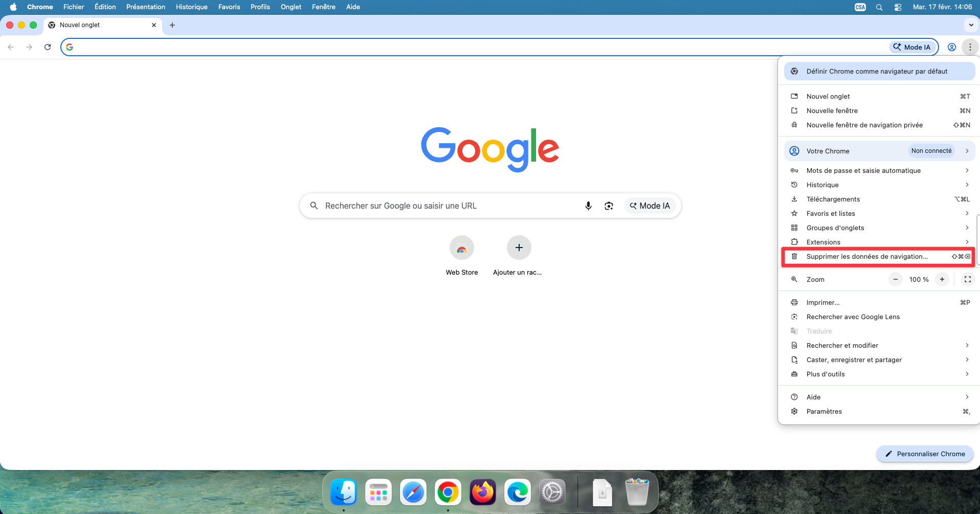Open Safari from the dock
The image size is (980, 514).
(413, 493)
